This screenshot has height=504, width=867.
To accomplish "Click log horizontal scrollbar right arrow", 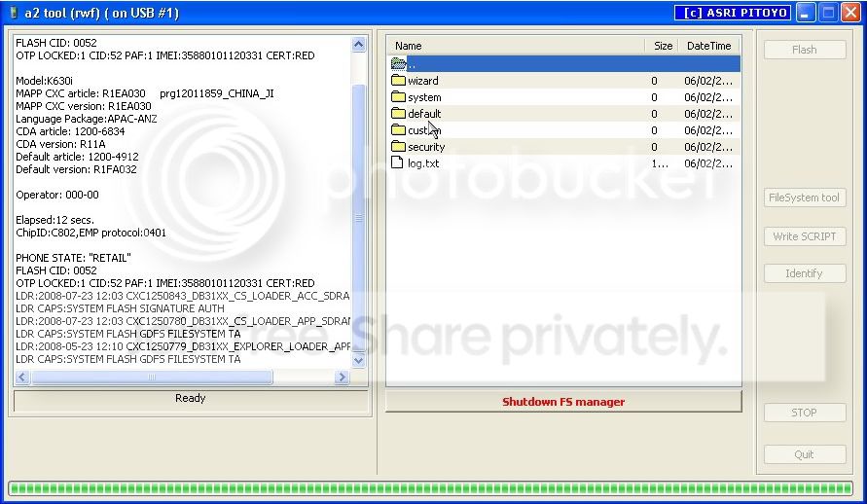I will tap(342, 377).
